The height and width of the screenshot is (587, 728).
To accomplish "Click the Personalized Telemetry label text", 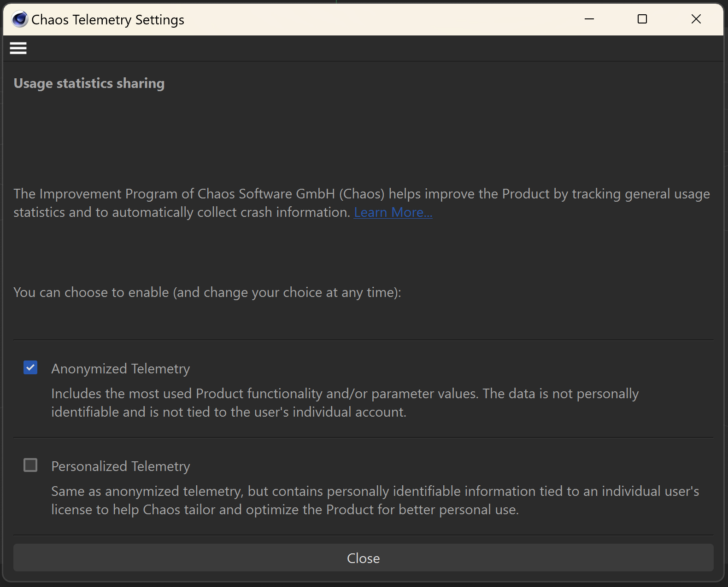I will tap(121, 466).
